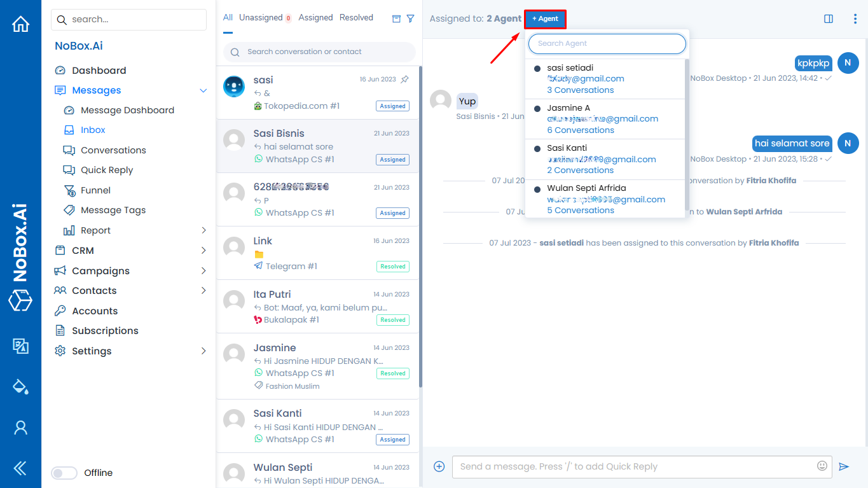Expand the Report submenu

pyautogui.click(x=203, y=230)
